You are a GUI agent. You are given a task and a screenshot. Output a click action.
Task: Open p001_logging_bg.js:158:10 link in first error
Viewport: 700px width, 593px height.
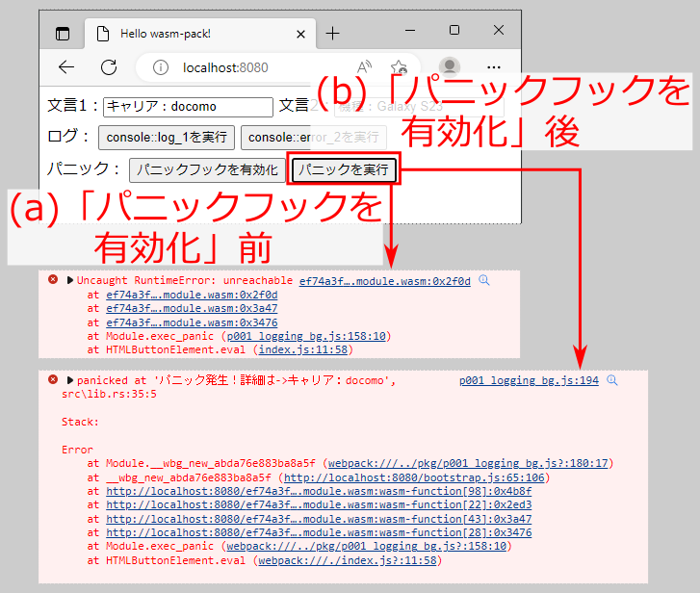[x=306, y=336]
